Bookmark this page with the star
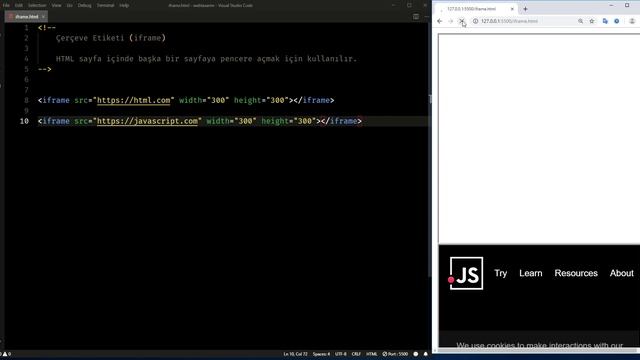Image resolution: width=640 pixels, height=360 pixels. pyautogui.click(x=592, y=21)
